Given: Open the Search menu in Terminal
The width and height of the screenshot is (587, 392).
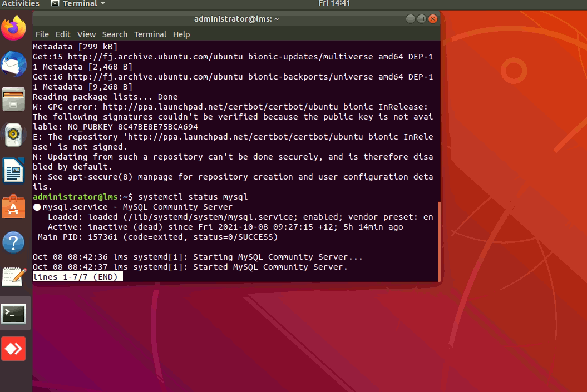Looking at the screenshot, I should tap(115, 34).
